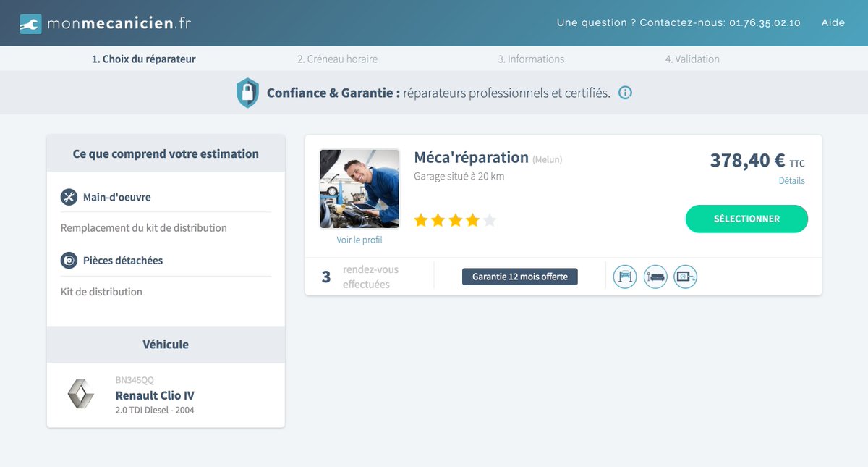Click the waiting room sofa icon
This screenshot has width=868, height=467.
(655, 277)
